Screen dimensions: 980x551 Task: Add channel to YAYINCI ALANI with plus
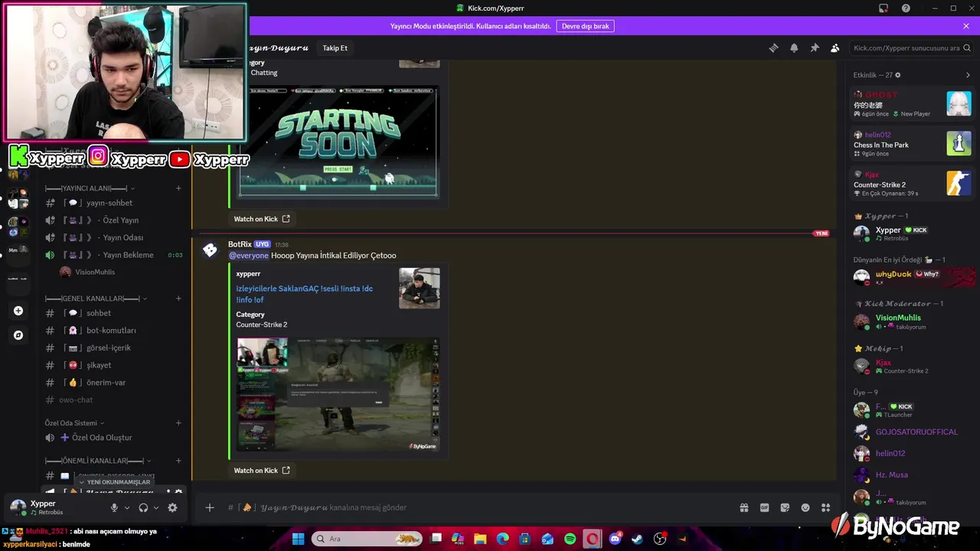tap(178, 188)
